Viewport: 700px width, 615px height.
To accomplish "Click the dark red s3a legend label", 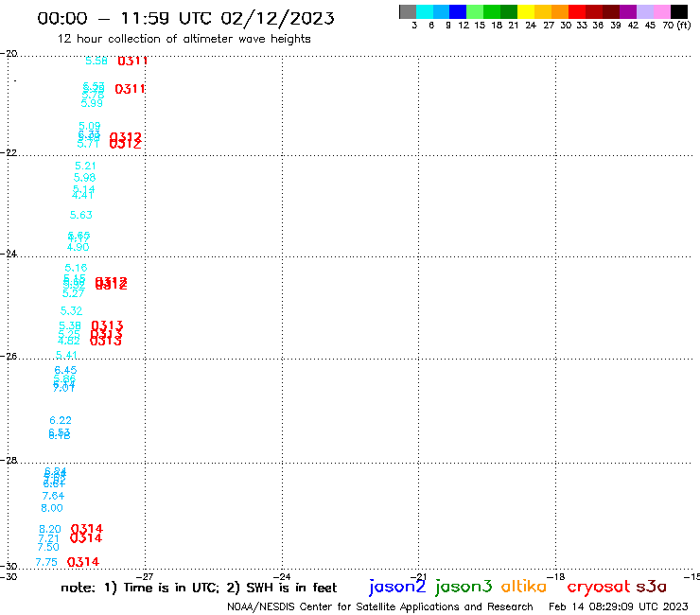I will (x=652, y=587).
